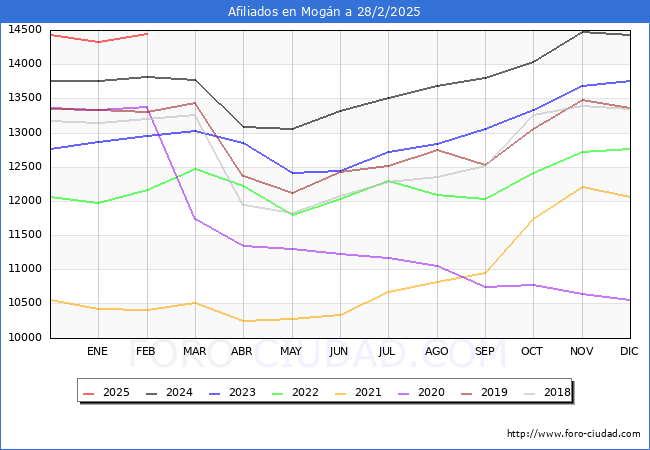650x450 pixels.
Task: Click the 11500 y-axis value
Action: pyautogui.click(x=25, y=235)
